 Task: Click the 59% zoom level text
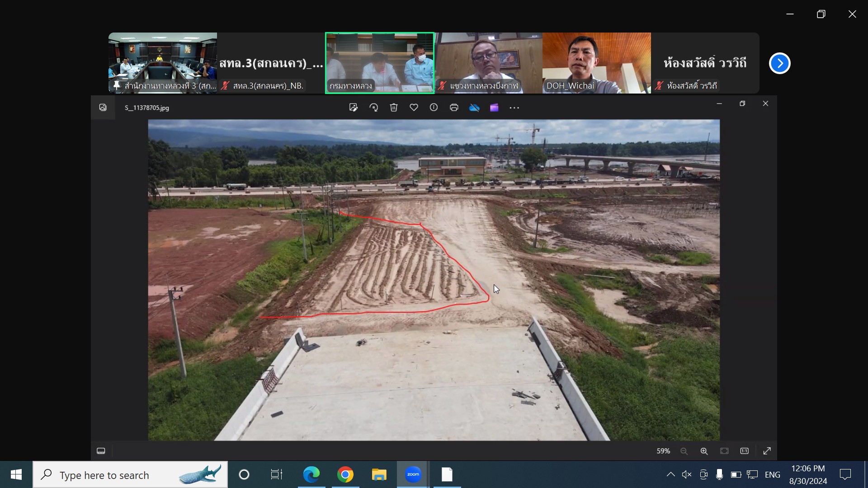pyautogui.click(x=663, y=451)
